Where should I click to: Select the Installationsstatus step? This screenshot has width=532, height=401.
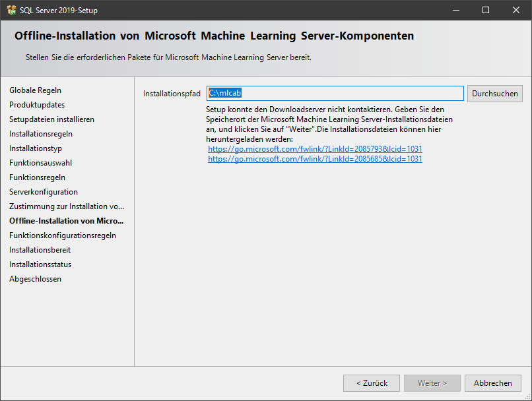coord(40,264)
